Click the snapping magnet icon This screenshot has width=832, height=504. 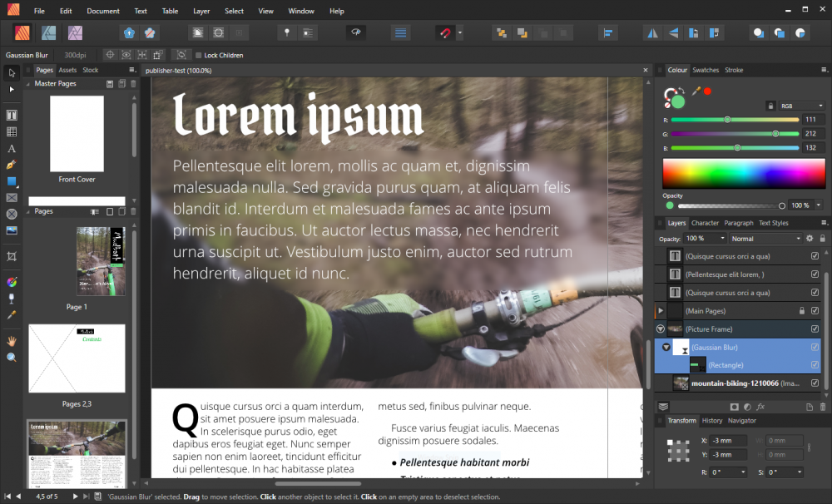[x=444, y=33]
